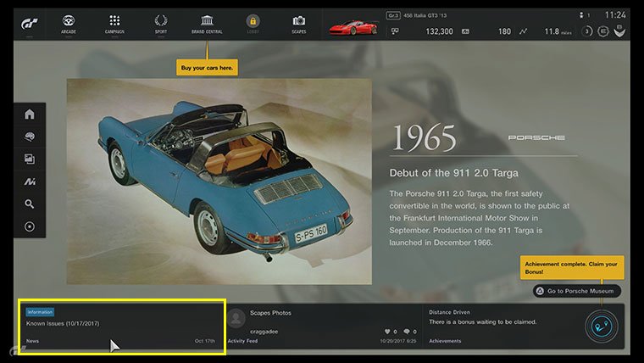Claim the Distance Driven achievement bonus
This screenshot has width=644, height=363.
(500, 326)
